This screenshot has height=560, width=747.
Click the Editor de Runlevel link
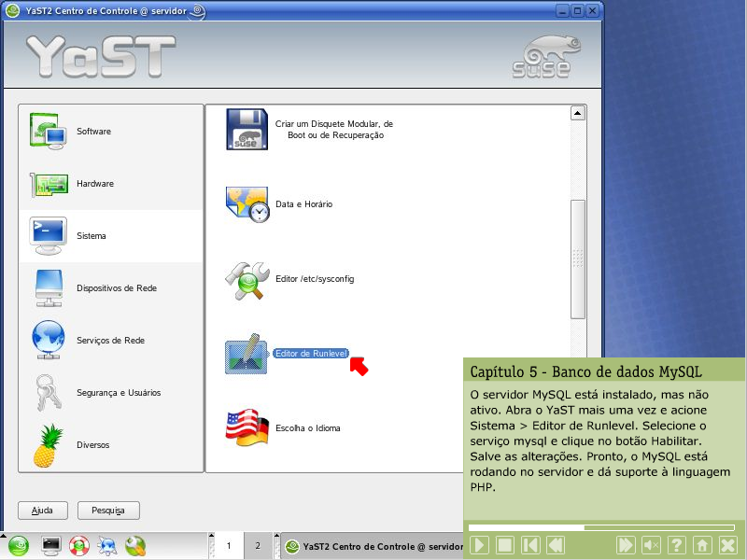point(311,354)
